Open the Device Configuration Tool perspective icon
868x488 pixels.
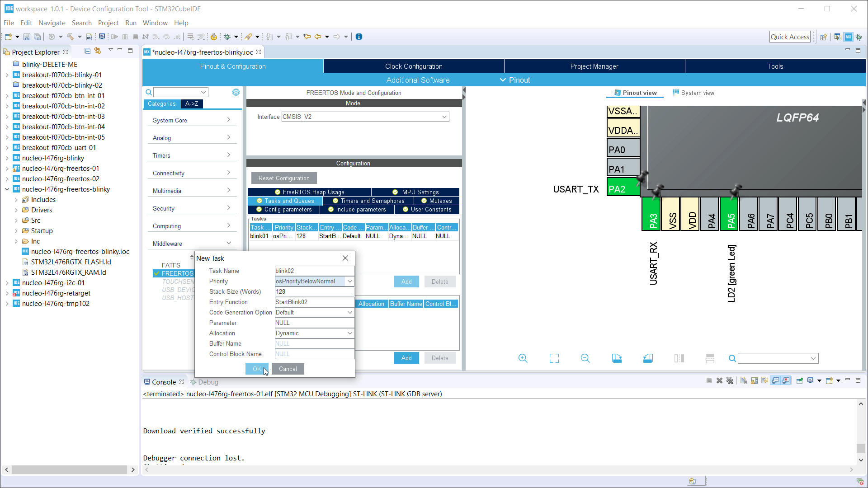(849, 37)
